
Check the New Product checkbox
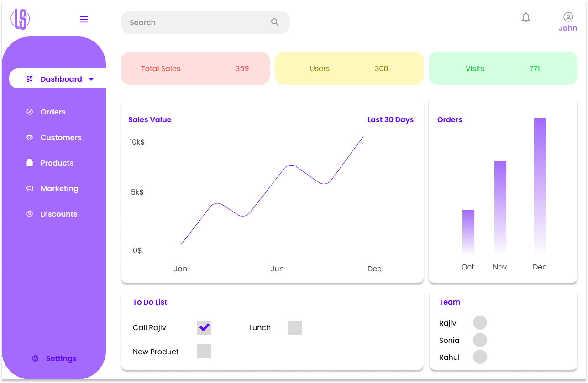204,351
